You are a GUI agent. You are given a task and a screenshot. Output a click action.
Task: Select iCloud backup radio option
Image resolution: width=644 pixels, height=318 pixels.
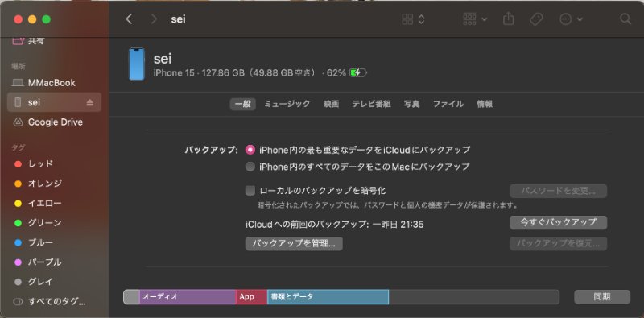coord(250,150)
